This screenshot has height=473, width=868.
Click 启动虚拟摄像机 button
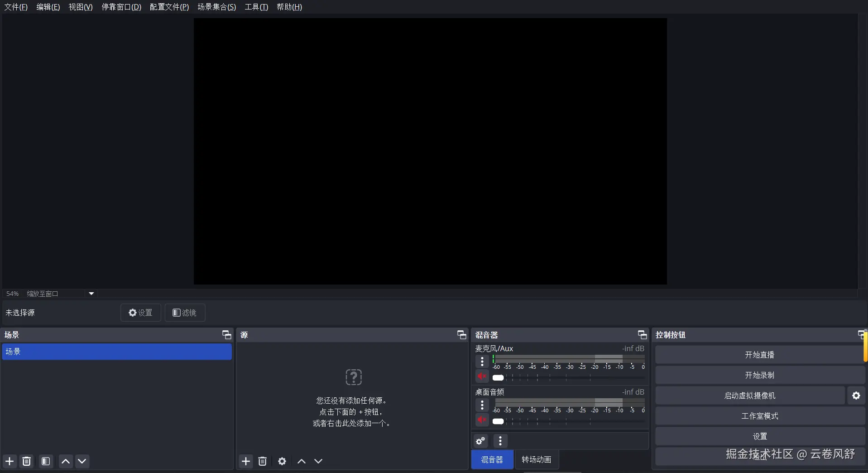(750, 396)
